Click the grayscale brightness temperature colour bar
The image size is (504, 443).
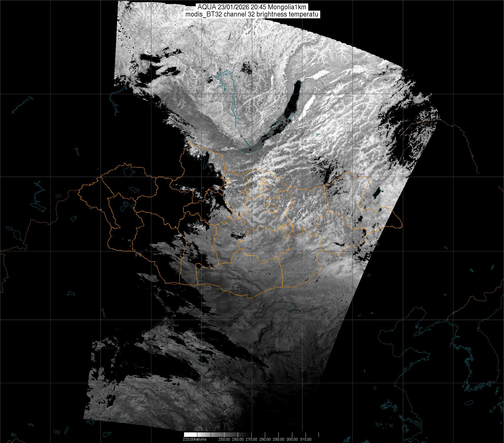[251, 435]
